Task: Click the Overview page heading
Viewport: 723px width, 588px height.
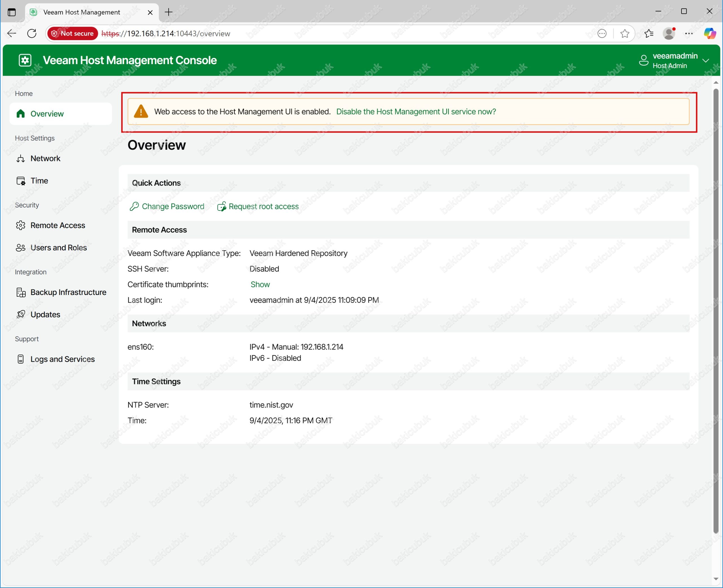Action: tap(157, 145)
